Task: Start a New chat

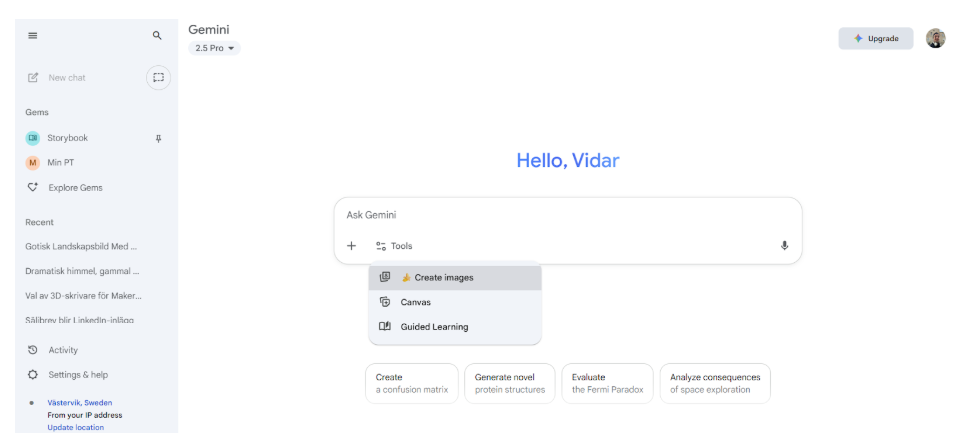Action: coord(66,77)
